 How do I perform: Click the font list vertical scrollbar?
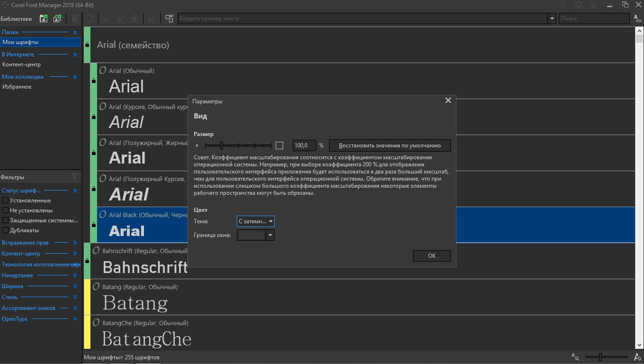point(640,188)
